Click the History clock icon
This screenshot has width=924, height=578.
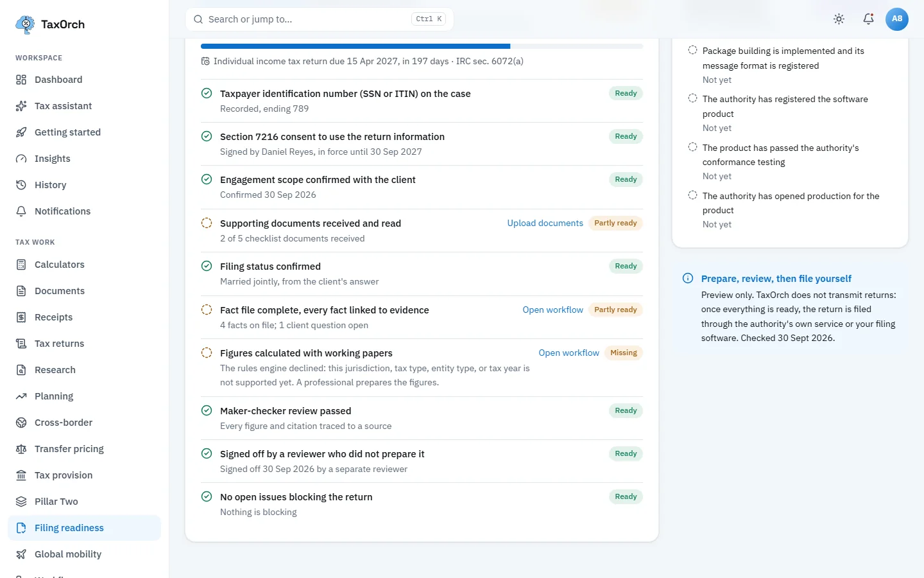tap(21, 185)
